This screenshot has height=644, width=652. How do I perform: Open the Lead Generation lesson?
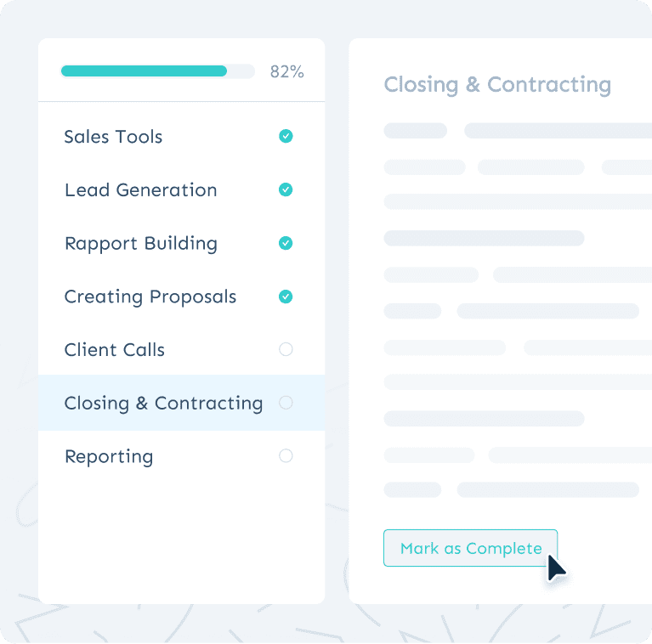pos(140,190)
